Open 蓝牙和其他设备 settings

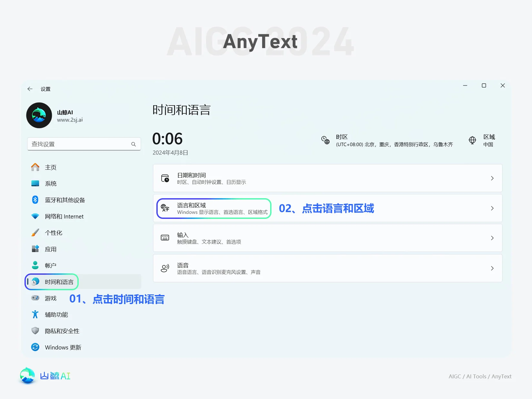(84, 200)
